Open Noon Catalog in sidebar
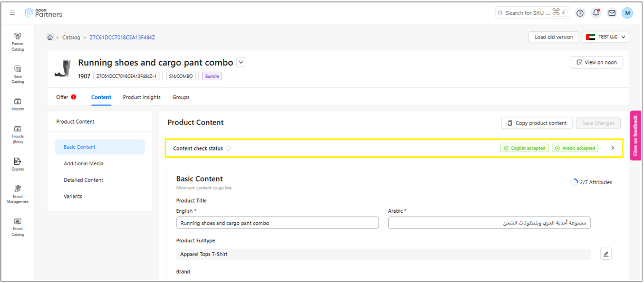 click(17, 74)
